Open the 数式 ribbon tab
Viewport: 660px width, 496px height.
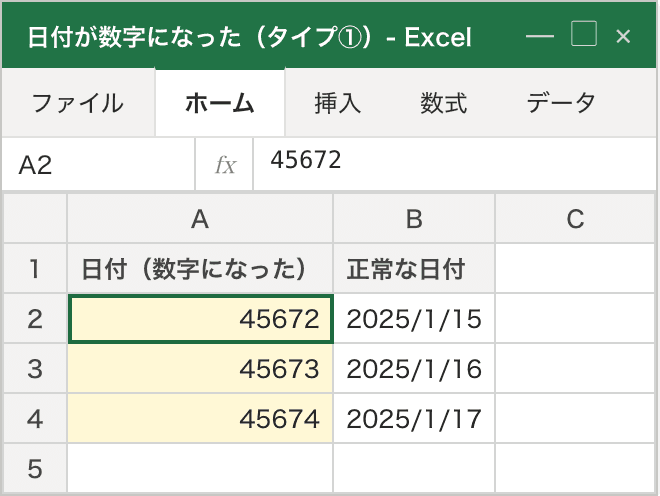(x=444, y=103)
